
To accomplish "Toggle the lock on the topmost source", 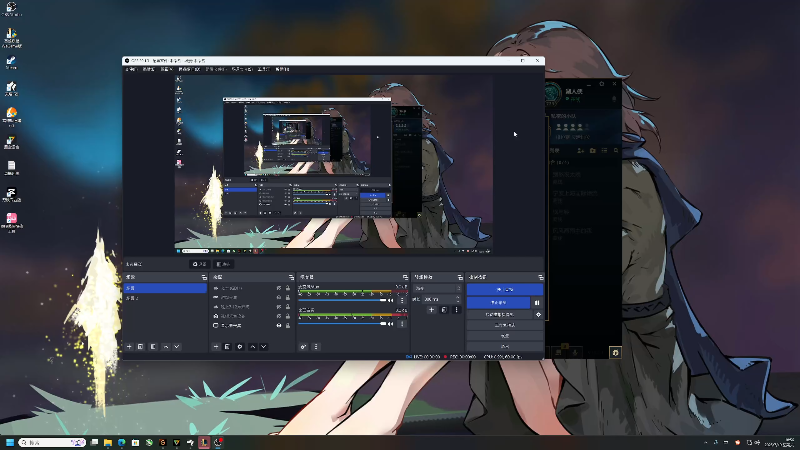I will tap(288, 288).
